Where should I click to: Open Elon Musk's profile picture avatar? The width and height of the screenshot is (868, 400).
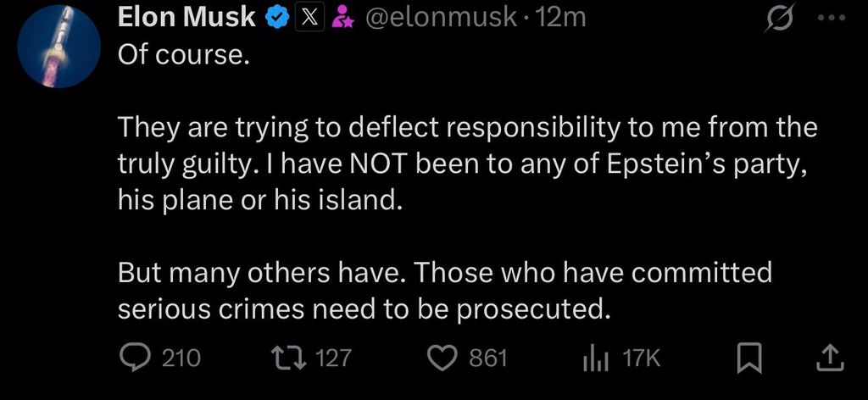(x=58, y=51)
